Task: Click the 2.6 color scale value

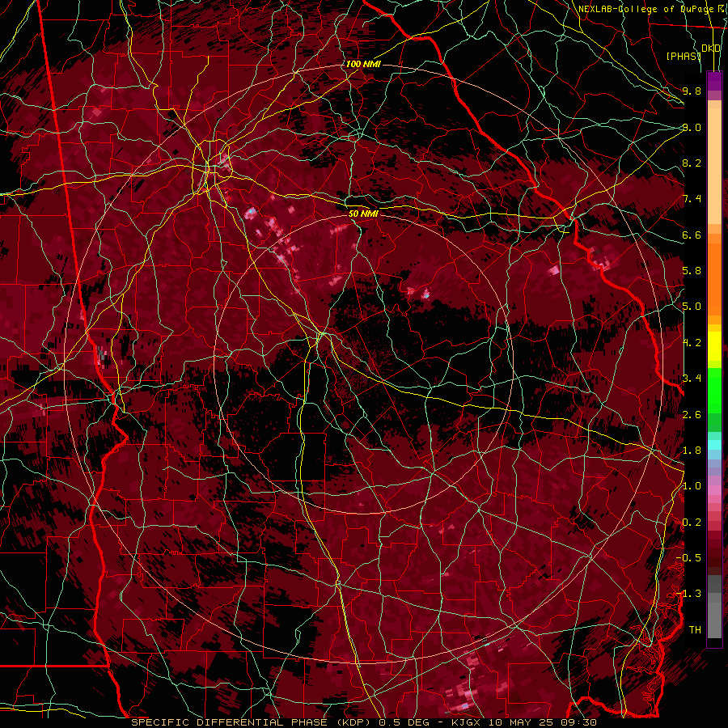Action: pyautogui.click(x=692, y=415)
